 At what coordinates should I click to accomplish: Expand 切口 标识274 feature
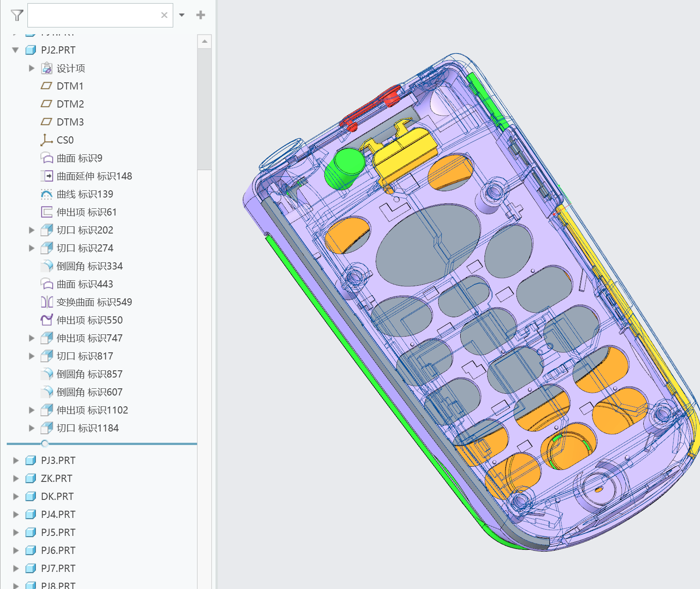31,248
